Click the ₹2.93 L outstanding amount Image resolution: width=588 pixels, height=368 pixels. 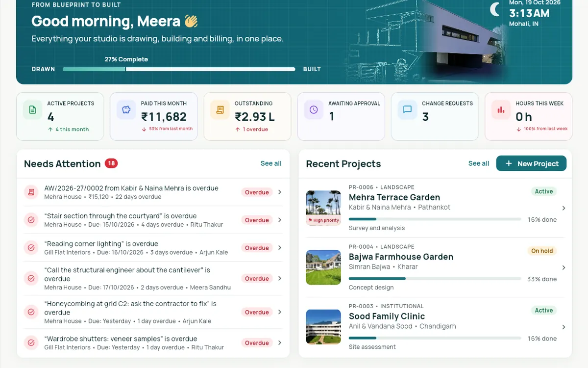[254, 117]
